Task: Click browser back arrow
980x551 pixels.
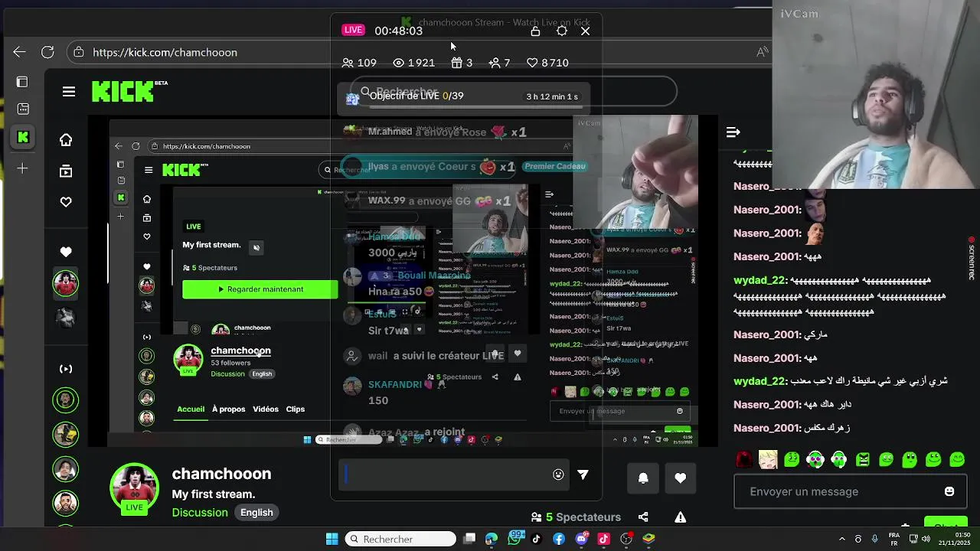Action: (x=19, y=52)
